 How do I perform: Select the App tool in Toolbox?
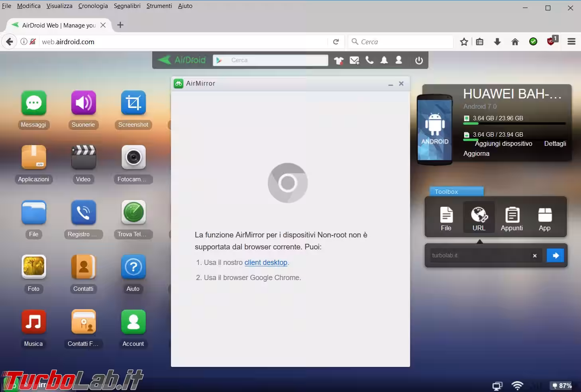tap(544, 218)
